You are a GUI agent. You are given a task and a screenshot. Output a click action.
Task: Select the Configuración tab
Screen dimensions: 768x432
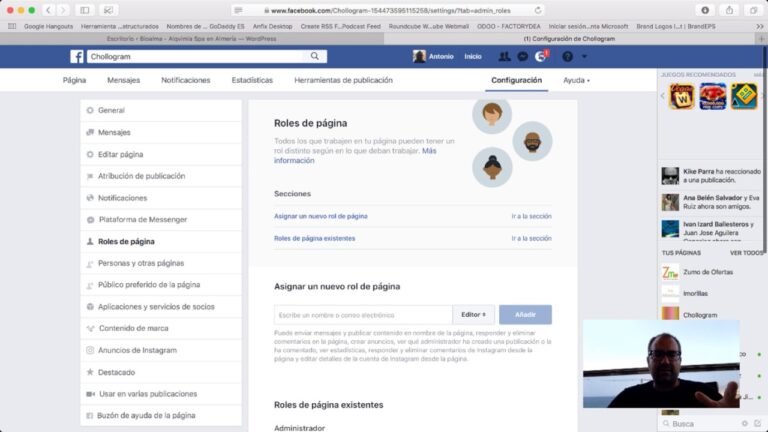pyautogui.click(x=516, y=80)
